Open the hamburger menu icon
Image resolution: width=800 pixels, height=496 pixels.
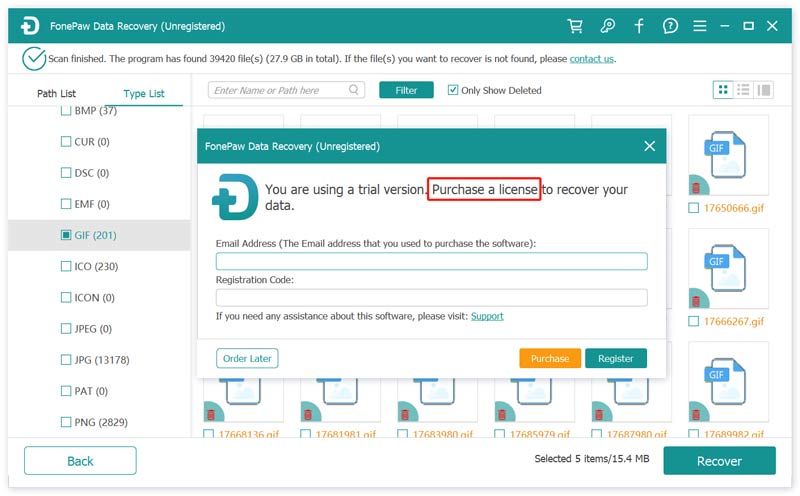pos(699,26)
